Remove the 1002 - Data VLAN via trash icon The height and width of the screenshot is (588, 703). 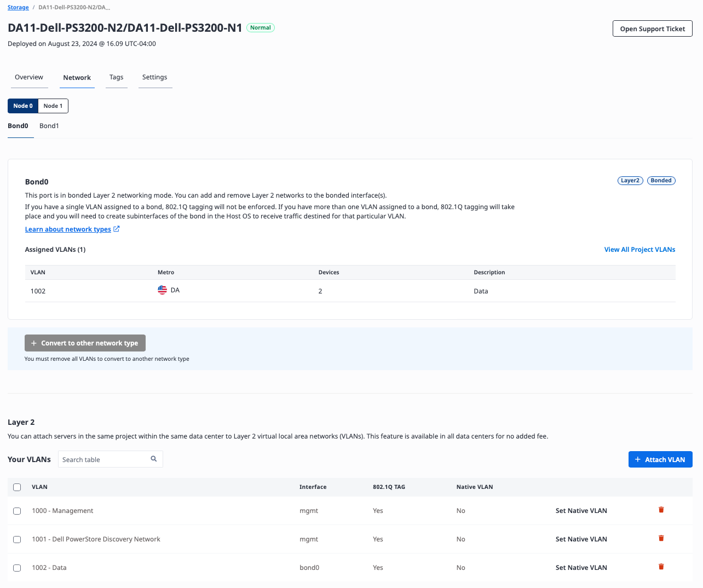661,567
